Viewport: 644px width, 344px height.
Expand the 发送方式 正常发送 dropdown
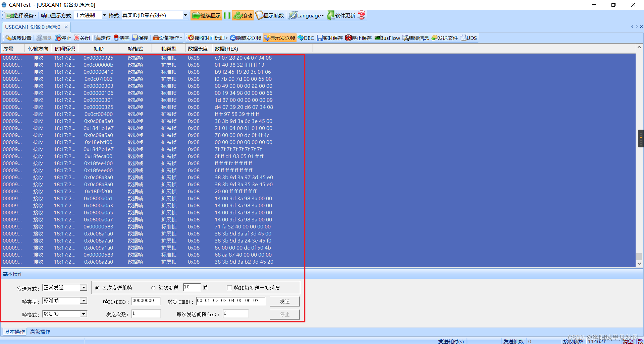click(84, 288)
